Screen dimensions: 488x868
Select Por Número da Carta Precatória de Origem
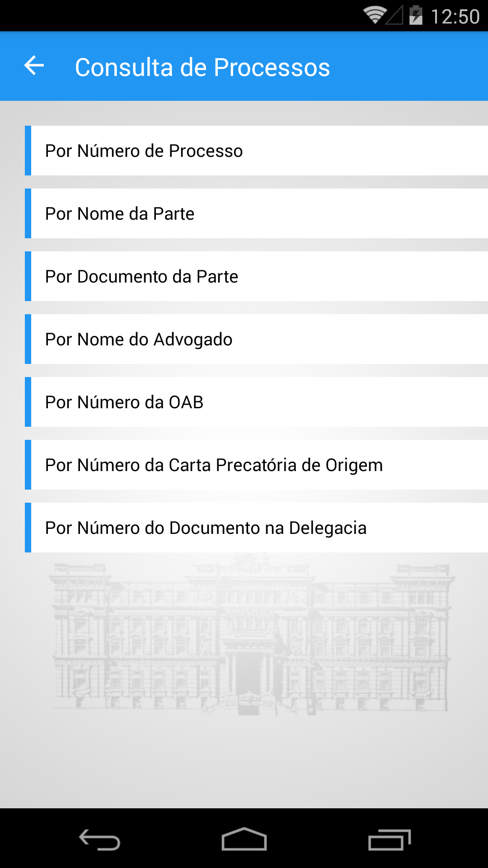pyautogui.click(x=258, y=465)
